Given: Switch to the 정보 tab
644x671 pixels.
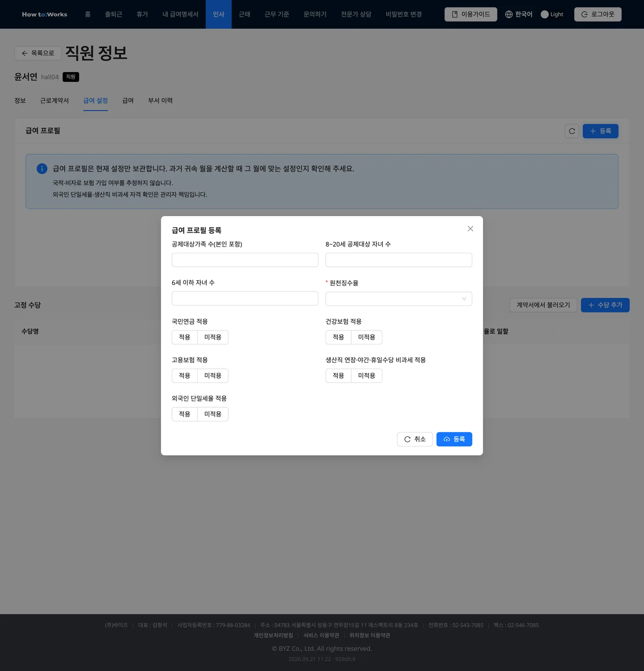Looking at the screenshot, I should (x=20, y=101).
